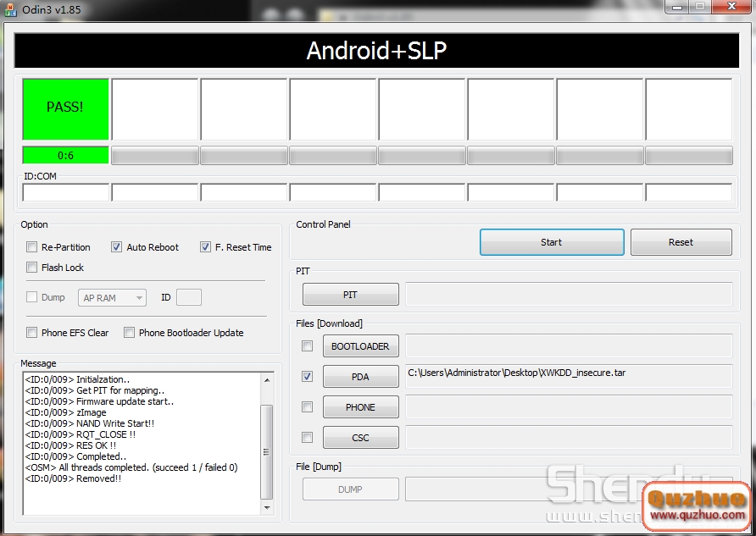Click the green 0:6 progress bar

pos(65,155)
